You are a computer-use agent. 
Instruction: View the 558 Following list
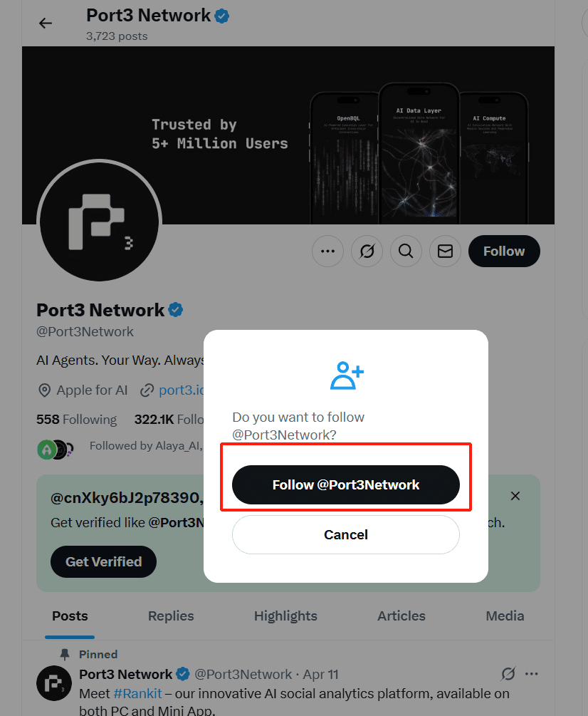77,419
